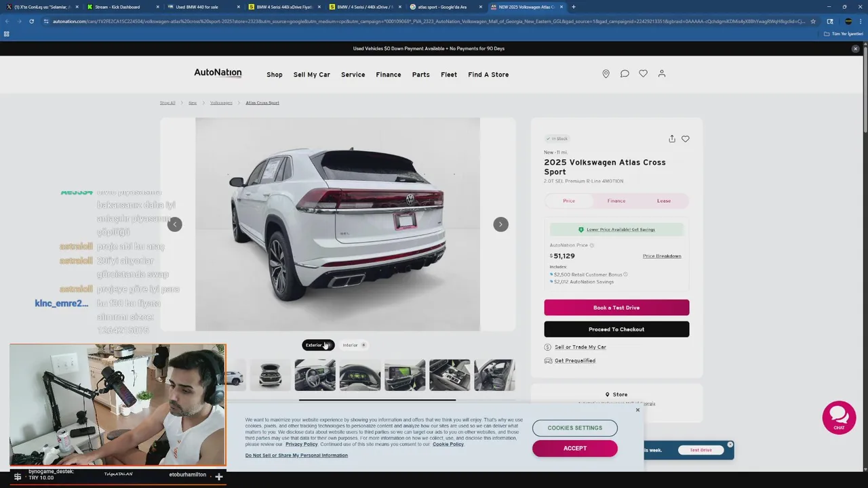Viewport: 868px width, 488px height.
Task: Close the Test Drive popup
Action: click(x=730, y=445)
